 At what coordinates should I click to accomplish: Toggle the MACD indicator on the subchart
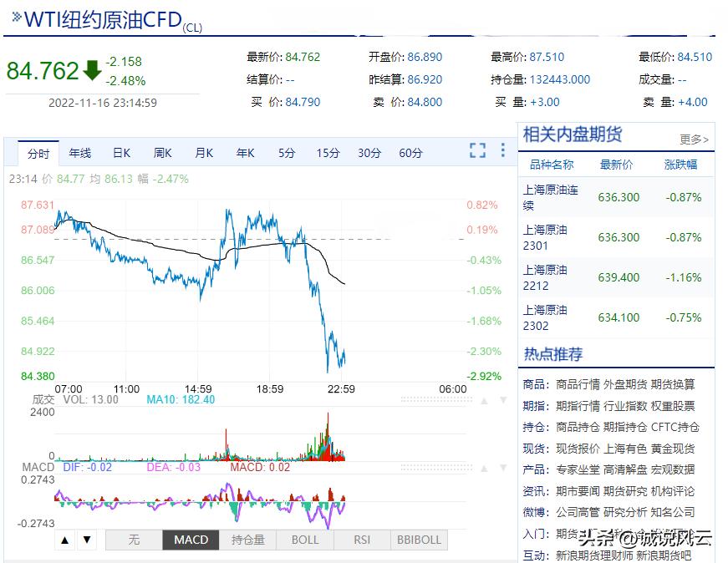tap(191, 540)
